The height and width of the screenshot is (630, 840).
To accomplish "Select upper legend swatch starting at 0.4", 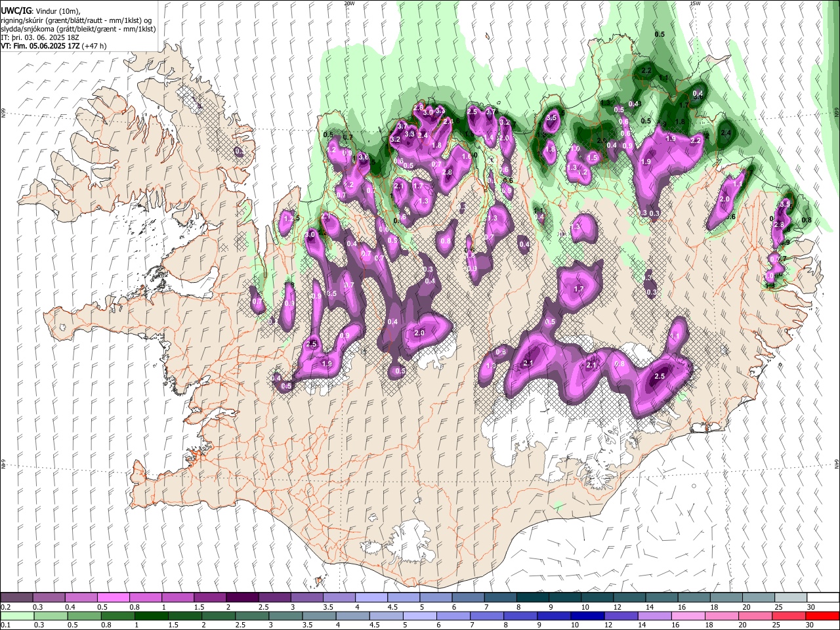I will point(81,597).
